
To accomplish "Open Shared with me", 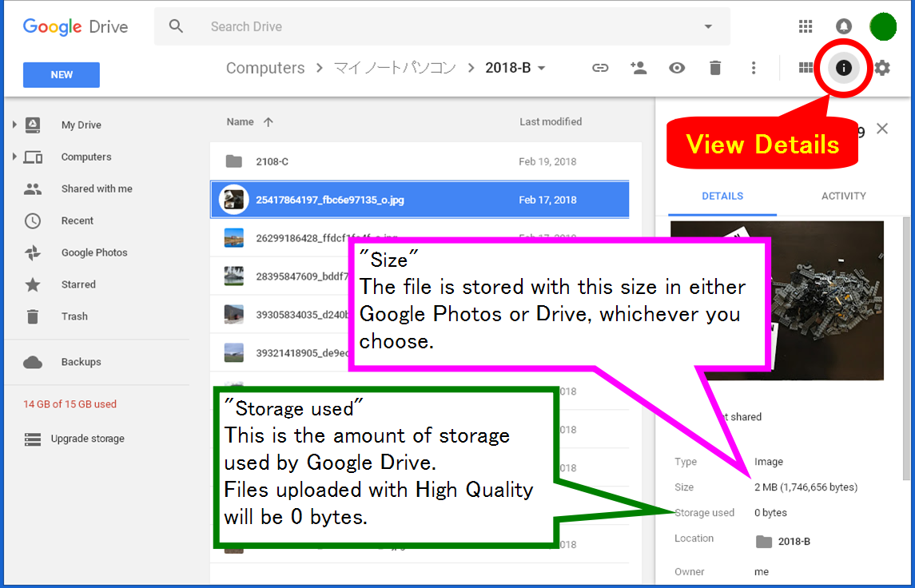I will [97, 189].
